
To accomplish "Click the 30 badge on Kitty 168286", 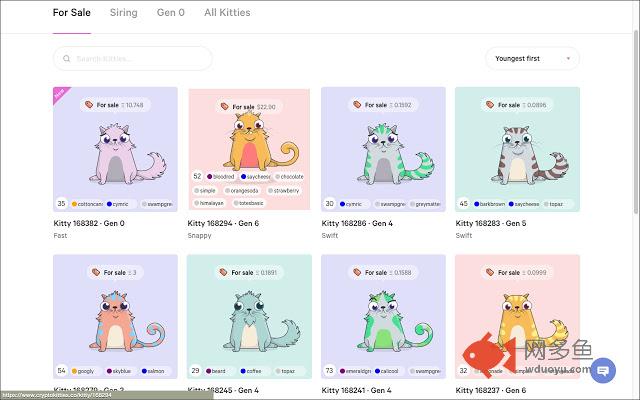I will pos(329,203).
